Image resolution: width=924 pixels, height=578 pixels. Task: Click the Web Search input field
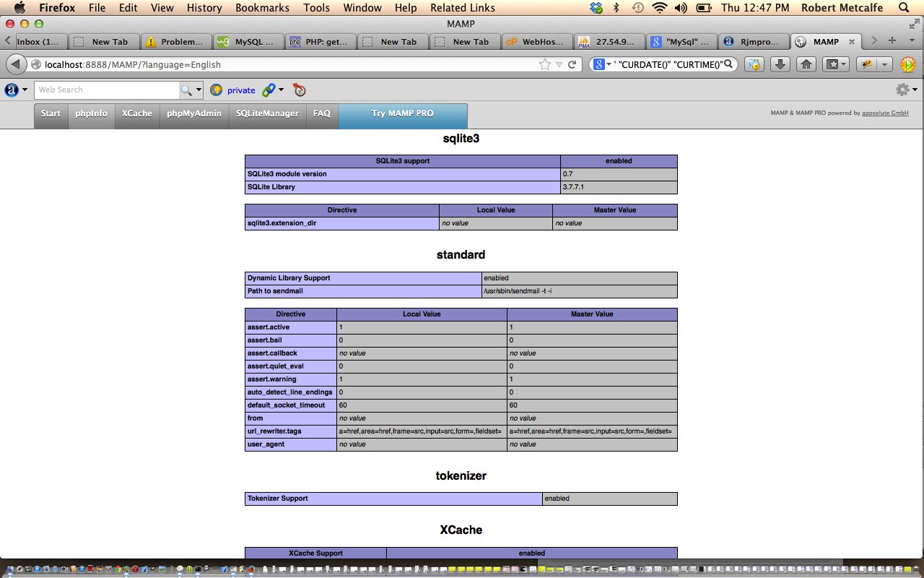pyautogui.click(x=107, y=90)
